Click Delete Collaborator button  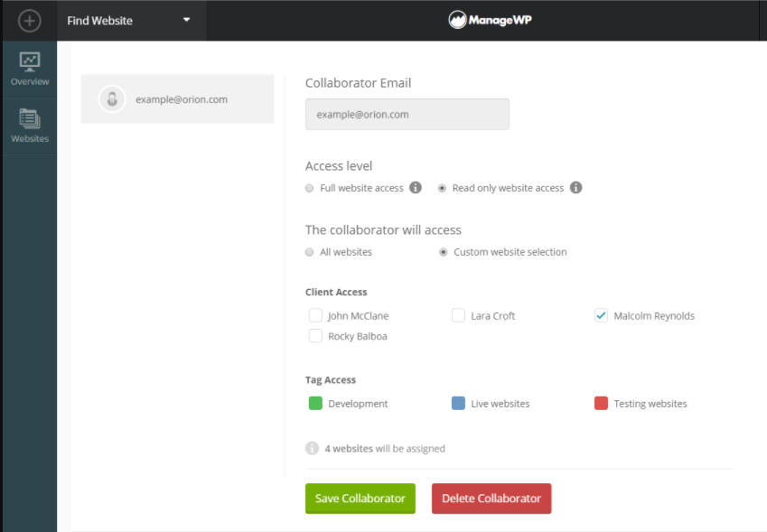point(491,499)
